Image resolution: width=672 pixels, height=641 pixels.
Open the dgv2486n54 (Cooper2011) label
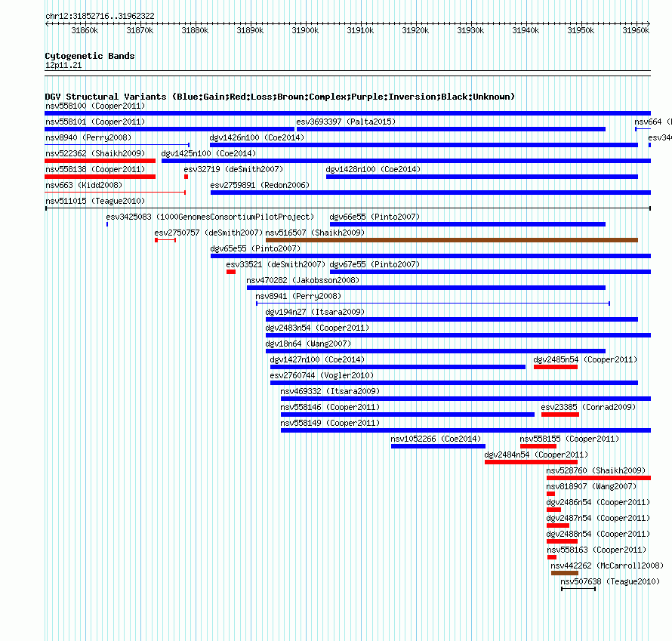pos(598,502)
